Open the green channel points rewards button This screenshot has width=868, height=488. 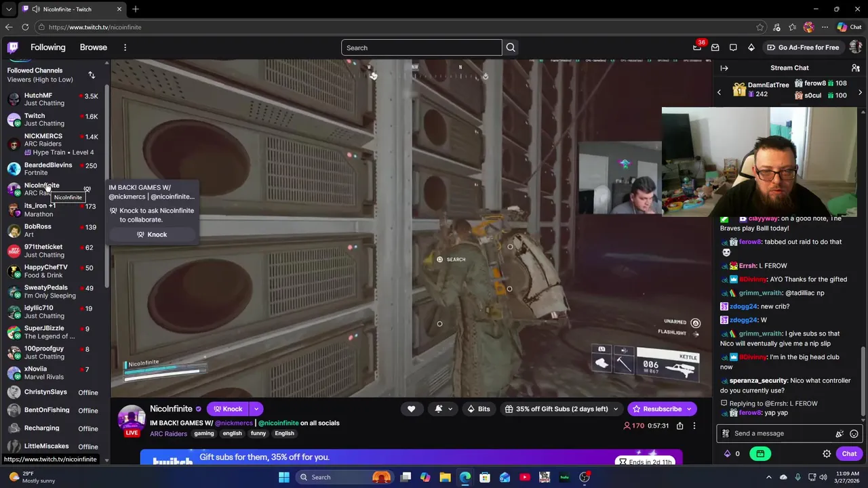tap(760, 453)
